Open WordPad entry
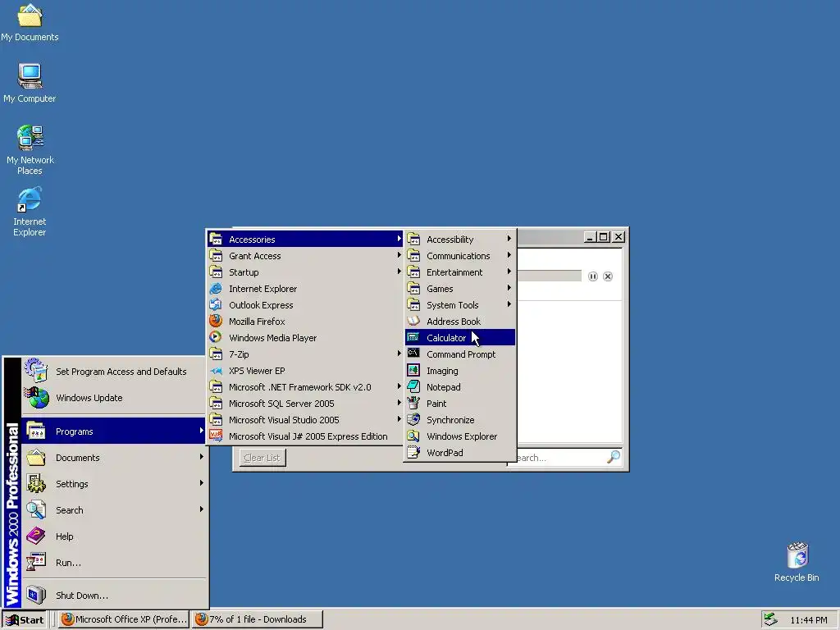840x630 pixels. click(x=459, y=453)
